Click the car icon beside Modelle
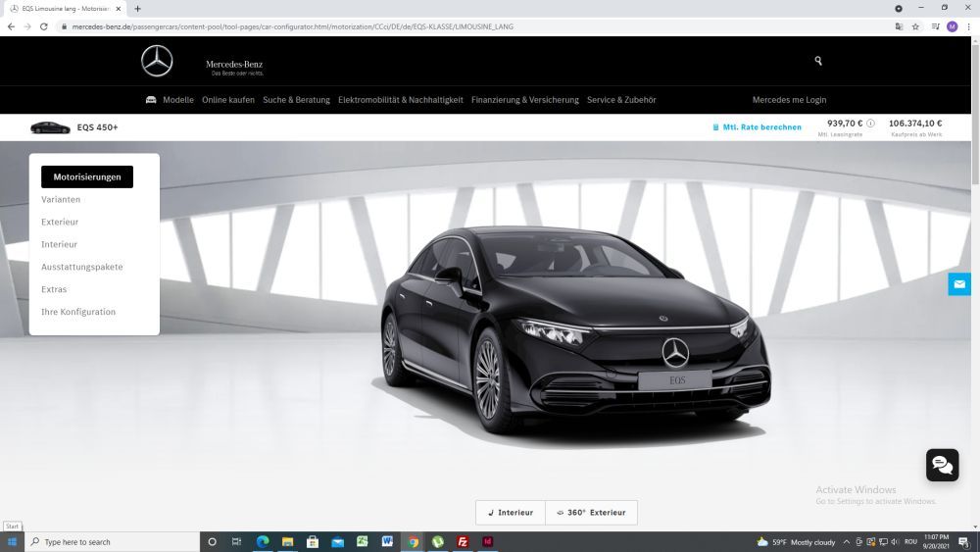The height and width of the screenshot is (552, 980). tap(151, 100)
